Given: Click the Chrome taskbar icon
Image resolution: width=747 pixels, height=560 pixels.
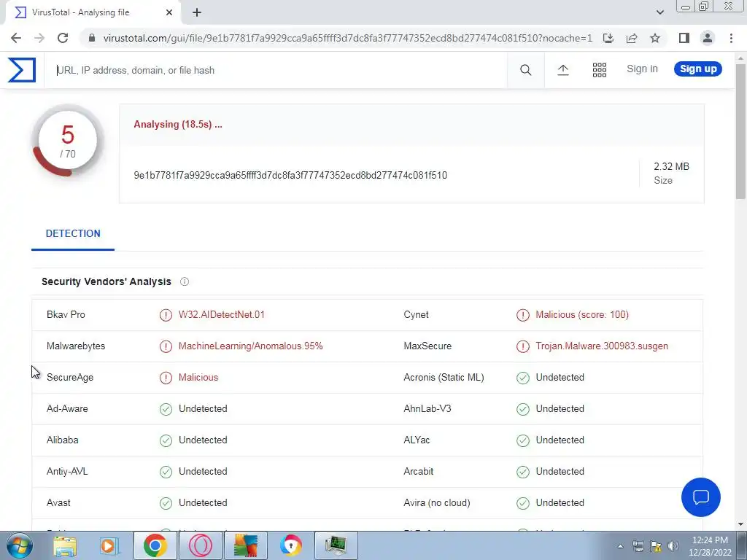Looking at the screenshot, I should (x=155, y=545).
